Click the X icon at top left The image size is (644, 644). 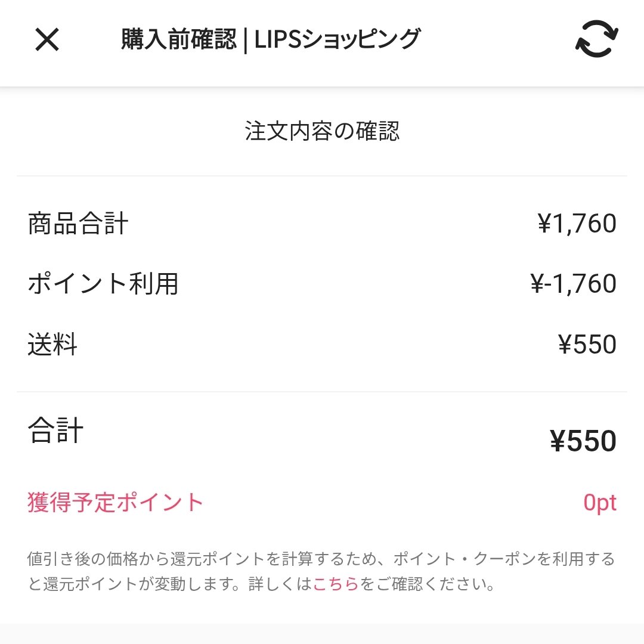47,41
